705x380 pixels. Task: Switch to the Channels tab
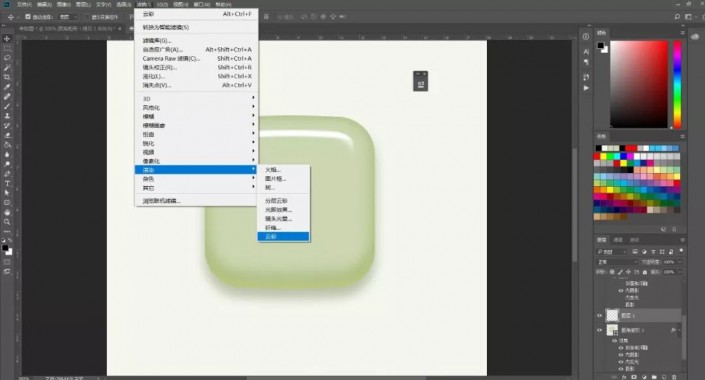coord(619,240)
